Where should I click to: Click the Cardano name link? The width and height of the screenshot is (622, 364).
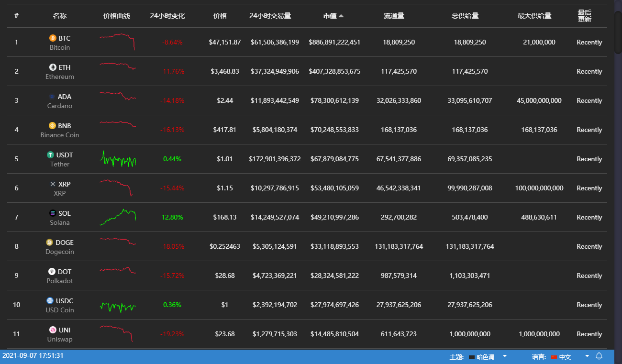60,106
